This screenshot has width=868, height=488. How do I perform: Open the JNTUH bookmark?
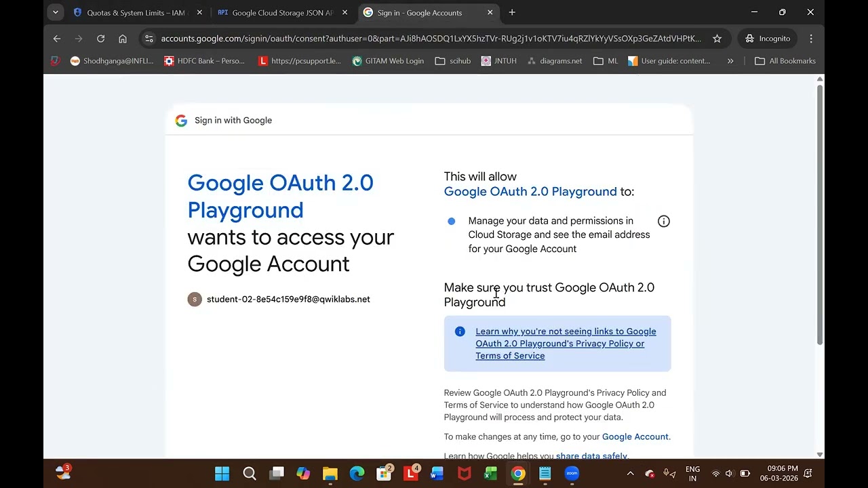[498, 61]
